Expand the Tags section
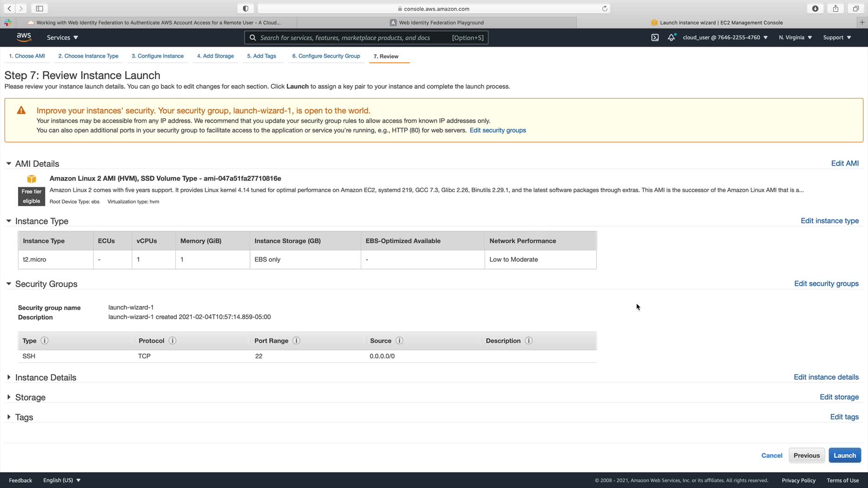 click(8, 417)
